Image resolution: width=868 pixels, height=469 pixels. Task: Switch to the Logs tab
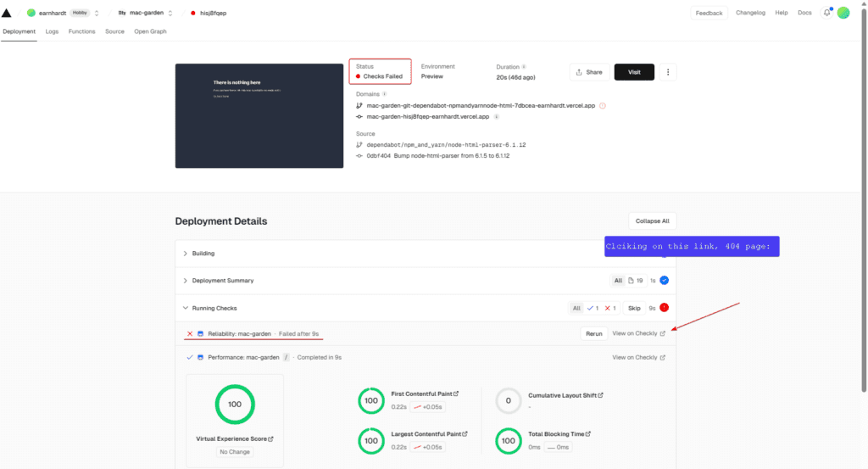click(52, 31)
